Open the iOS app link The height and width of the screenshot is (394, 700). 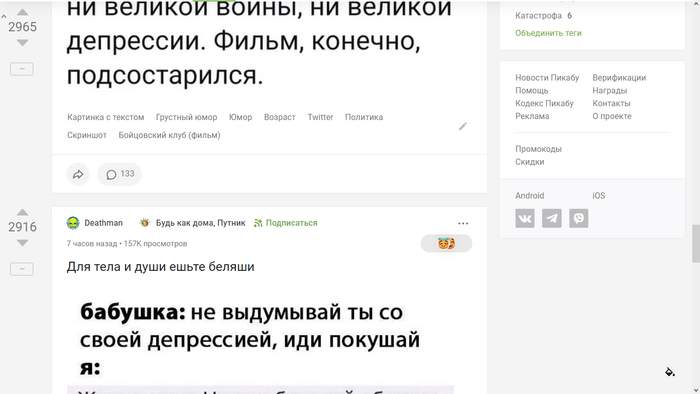coord(599,196)
